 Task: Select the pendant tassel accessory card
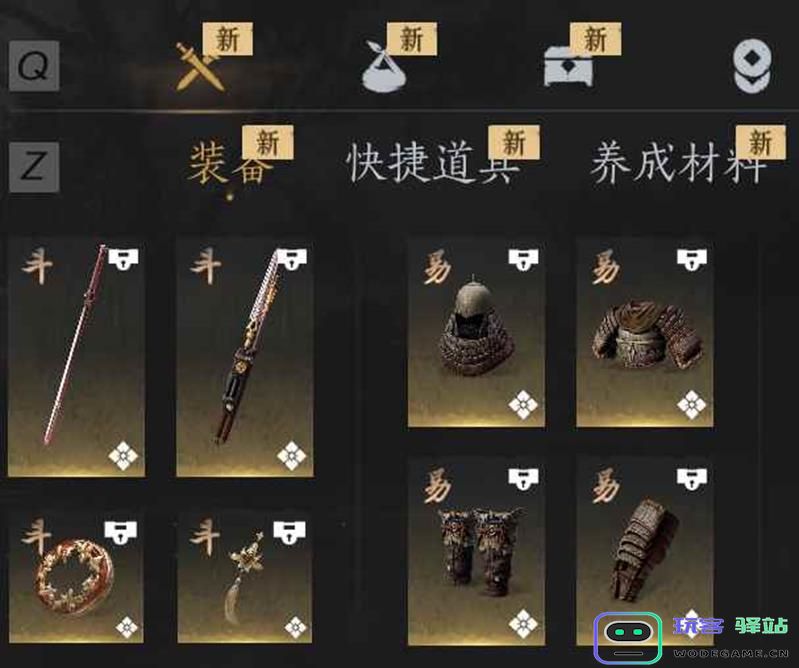(245, 578)
